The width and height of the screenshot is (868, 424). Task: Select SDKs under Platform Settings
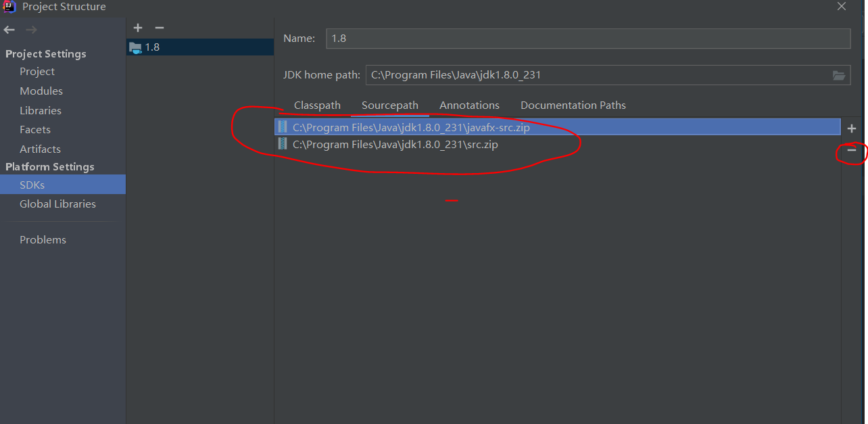pyautogui.click(x=63, y=185)
